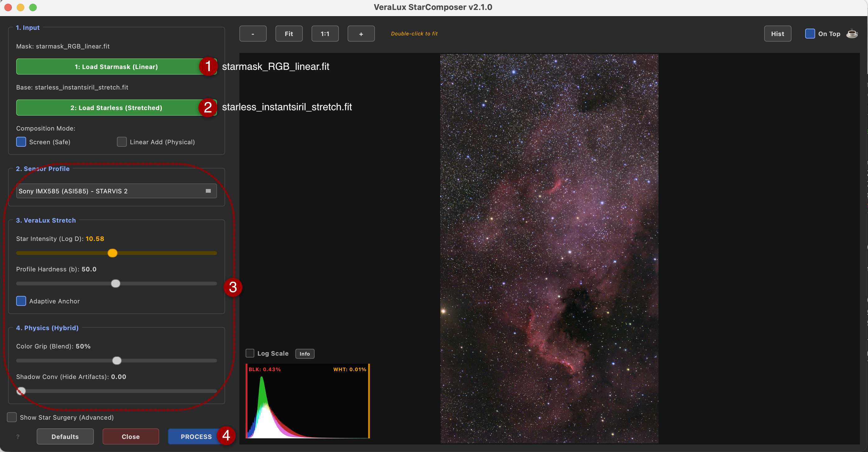
Task: Select Screen (Safe) composition mode
Action: click(21, 142)
